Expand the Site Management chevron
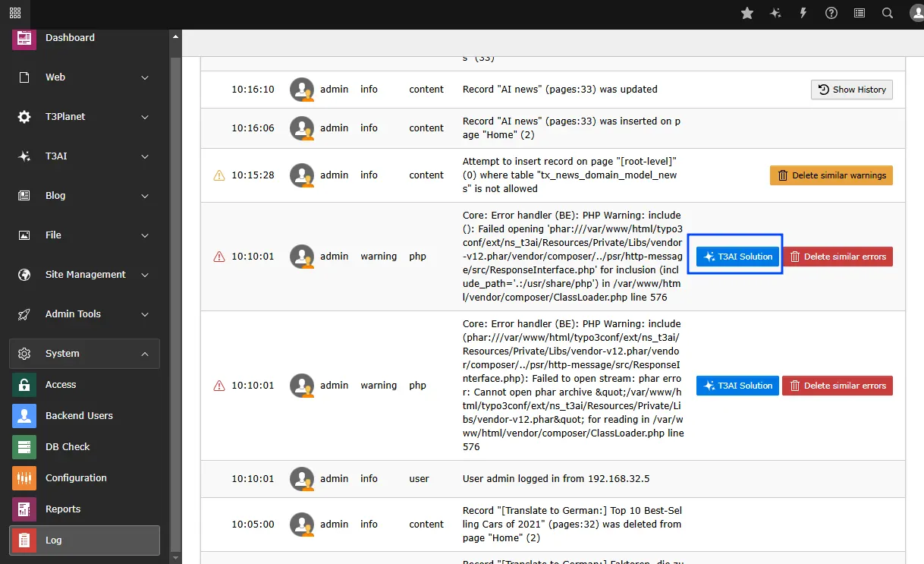The height and width of the screenshot is (564, 924). pos(145,275)
